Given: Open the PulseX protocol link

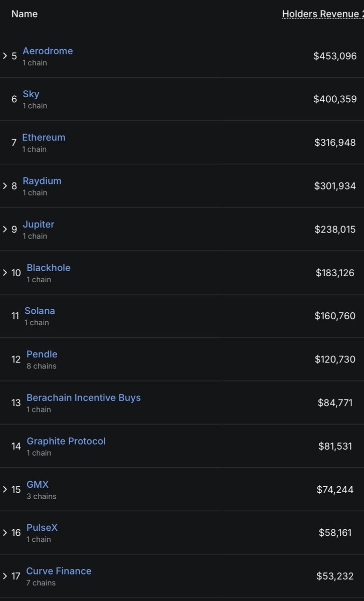Looking at the screenshot, I should [42, 528].
